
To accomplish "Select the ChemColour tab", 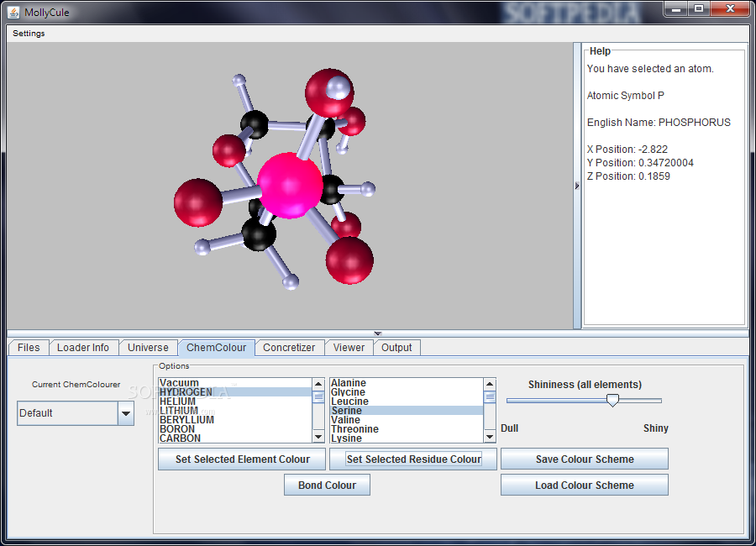I will [x=216, y=347].
